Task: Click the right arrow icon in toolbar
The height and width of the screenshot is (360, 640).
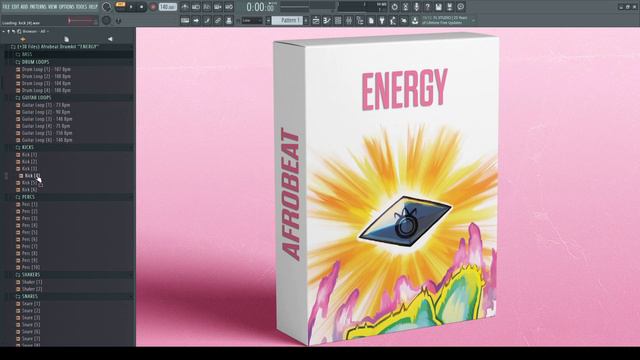Action: pos(196,20)
